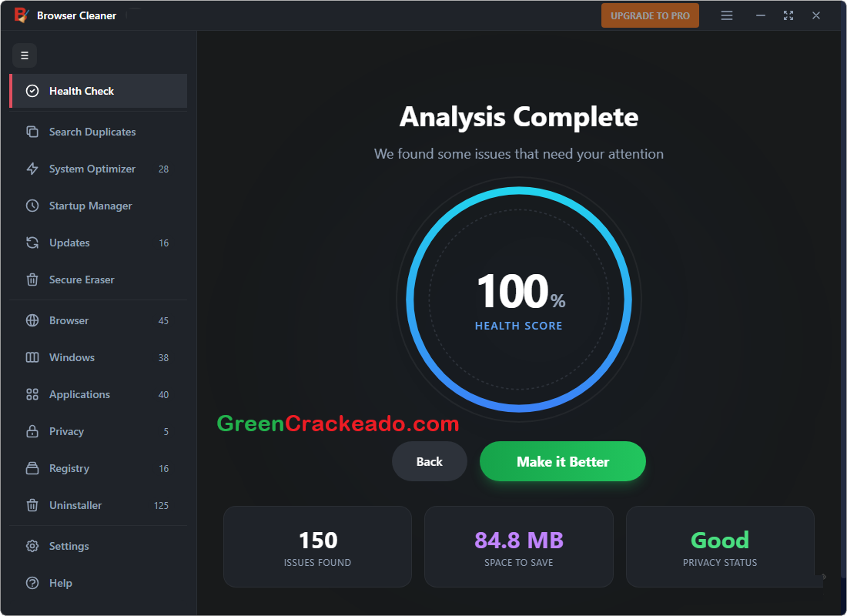Screen dimensions: 847x616
Task: Open the Settings page
Action: [x=69, y=546]
